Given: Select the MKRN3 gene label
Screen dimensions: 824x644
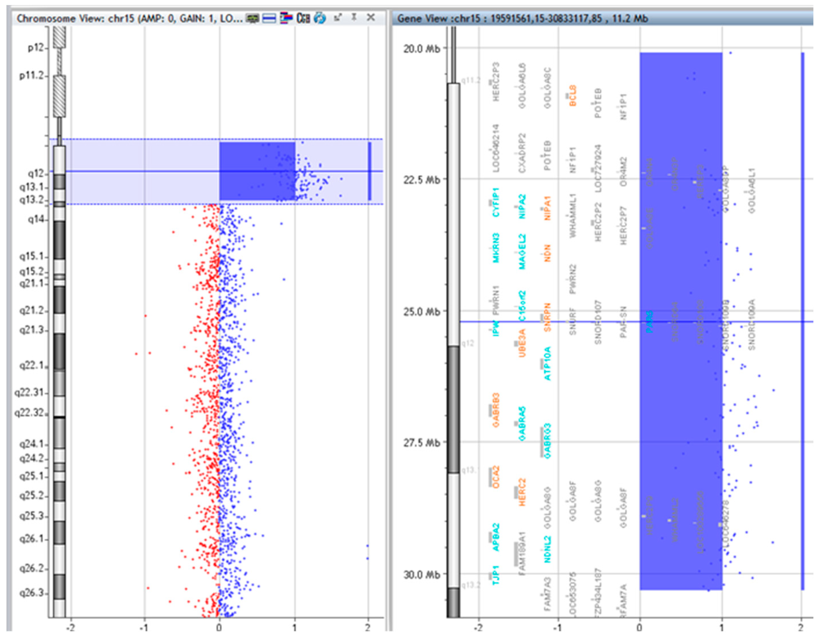Looking at the screenshot, I should 496,248.
